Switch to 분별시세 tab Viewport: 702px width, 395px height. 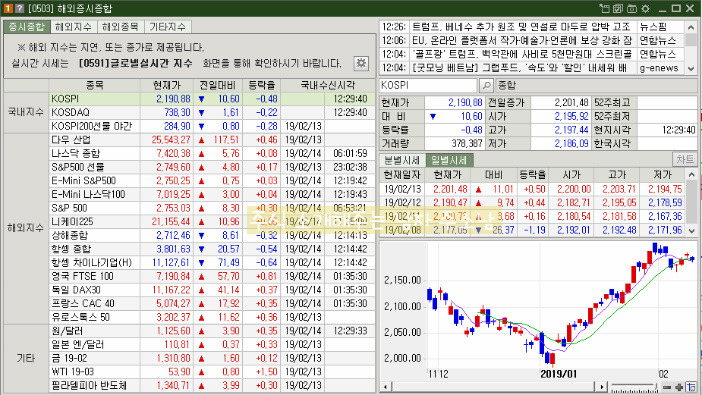tap(402, 160)
